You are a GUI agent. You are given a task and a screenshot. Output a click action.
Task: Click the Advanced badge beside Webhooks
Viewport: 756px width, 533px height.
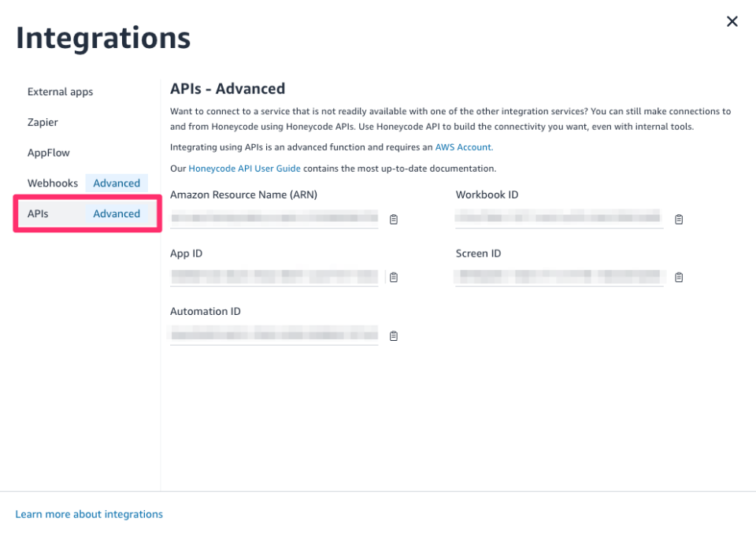coord(117,183)
